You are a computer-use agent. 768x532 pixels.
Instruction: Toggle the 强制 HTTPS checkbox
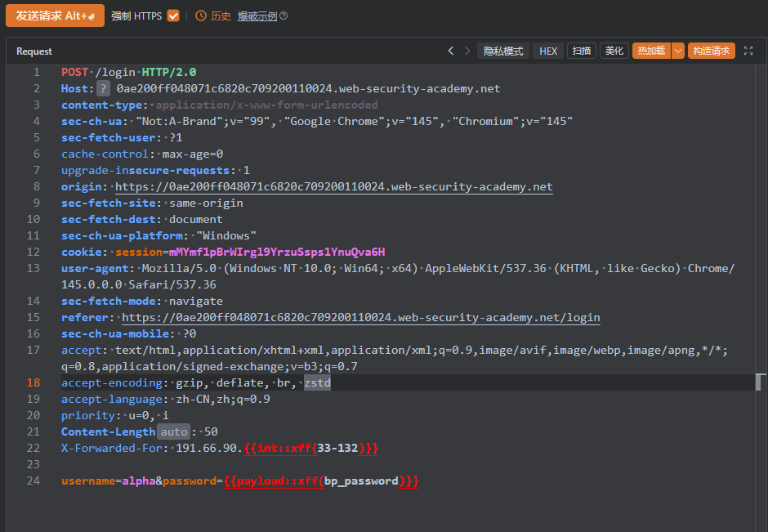(172, 16)
